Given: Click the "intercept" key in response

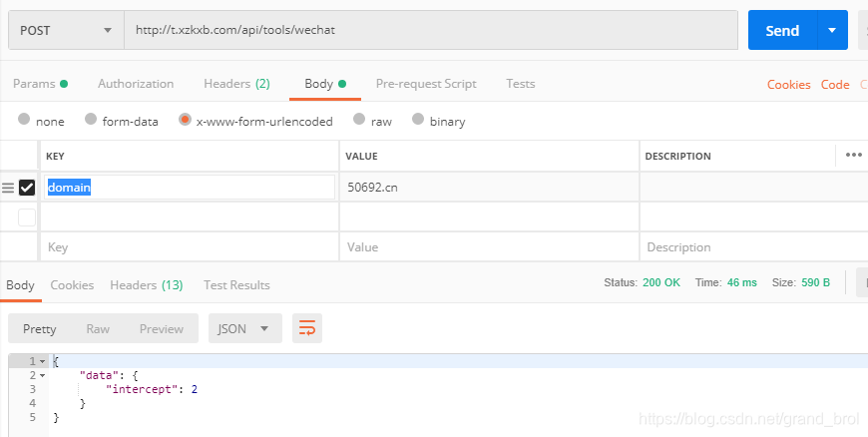Looking at the screenshot, I should 143,389.
